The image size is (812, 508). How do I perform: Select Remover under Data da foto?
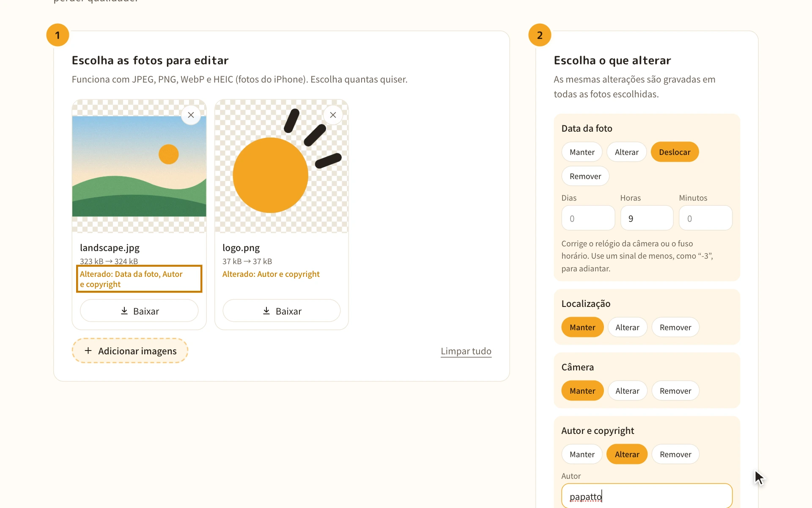(585, 176)
